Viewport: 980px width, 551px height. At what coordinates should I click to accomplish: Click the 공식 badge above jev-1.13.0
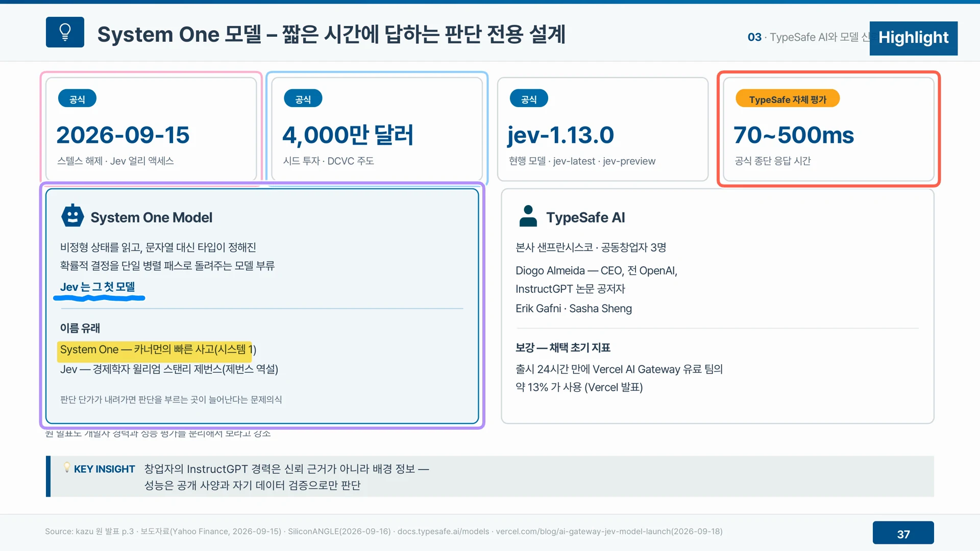[529, 99]
